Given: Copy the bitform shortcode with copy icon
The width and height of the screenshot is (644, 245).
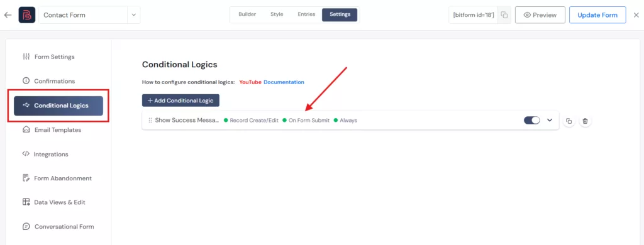Looking at the screenshot, I should click(504, 15).
